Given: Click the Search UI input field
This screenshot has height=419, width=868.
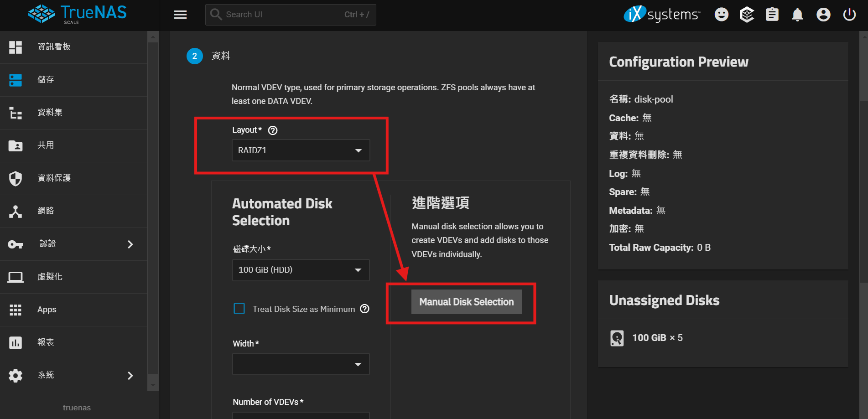Looking at the screenshot, I should pyautogui.click(x=283, y=15).
